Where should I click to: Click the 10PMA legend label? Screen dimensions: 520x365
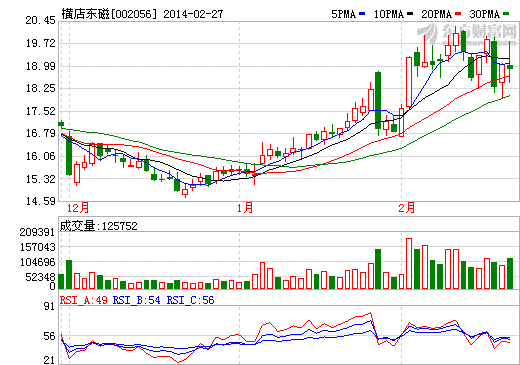(389, 14)
